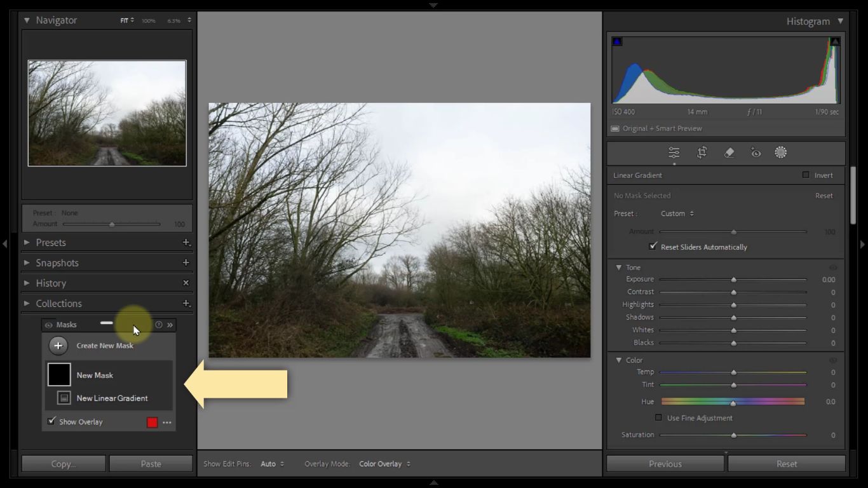Image resolution: width=868 pixels, height=488 pixels.
Task: Open mask overlay options three-dot menu
Action: [x=167, y=423]
